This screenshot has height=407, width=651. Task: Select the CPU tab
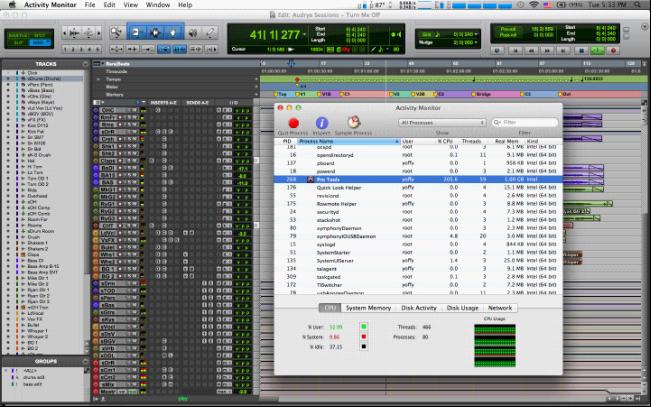[330, 308]
